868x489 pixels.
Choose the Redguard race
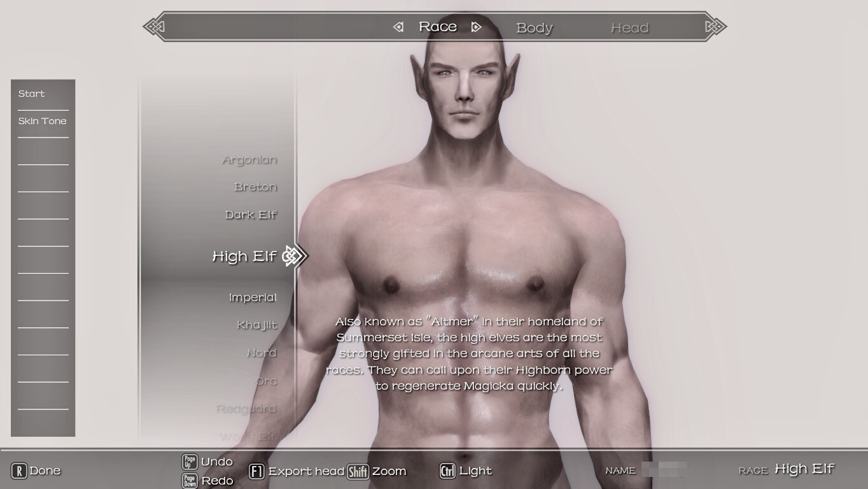(x=247, y=409)
